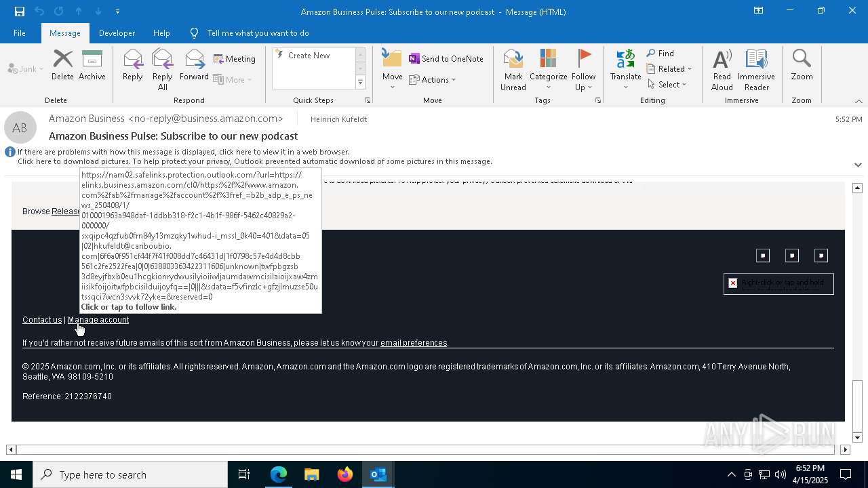Click the Tell me lightbulb icon

(x=195, y=33)
